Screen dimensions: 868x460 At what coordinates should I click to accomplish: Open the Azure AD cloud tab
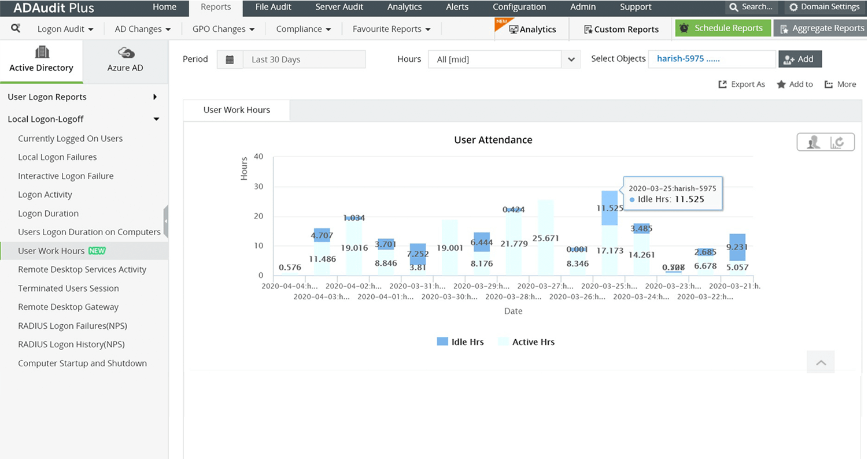[x=125, y=61]
